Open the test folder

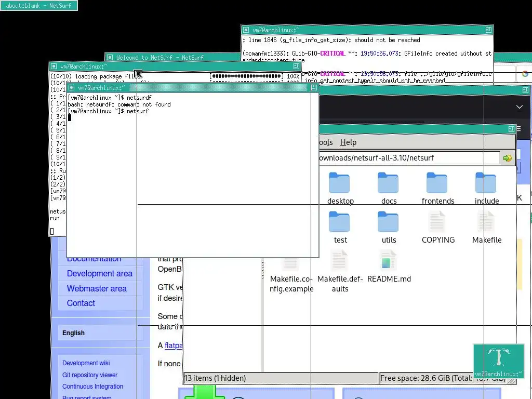[x=340, y=228]
